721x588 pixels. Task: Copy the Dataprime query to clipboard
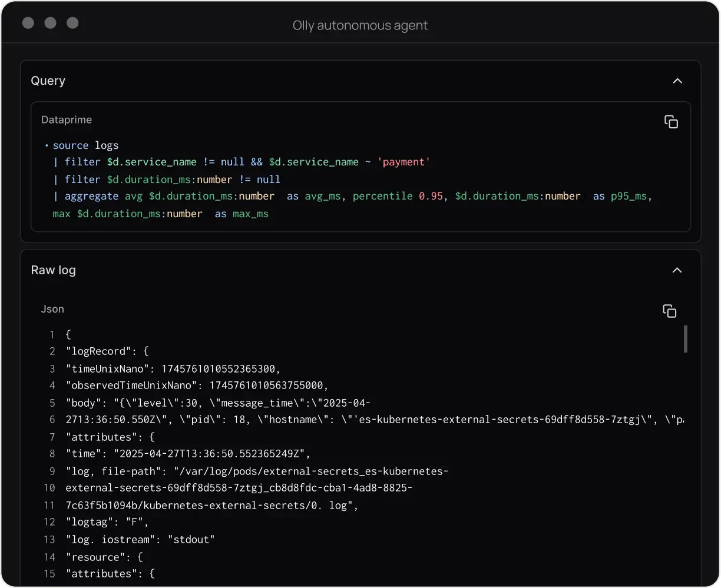coord(671,122)
